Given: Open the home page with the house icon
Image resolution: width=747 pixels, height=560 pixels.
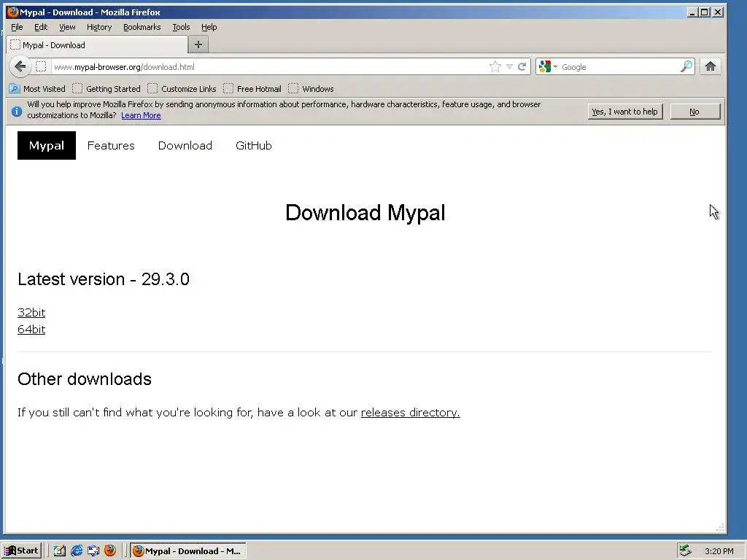Looking at the screenshot, I should [x=711, y=66].
